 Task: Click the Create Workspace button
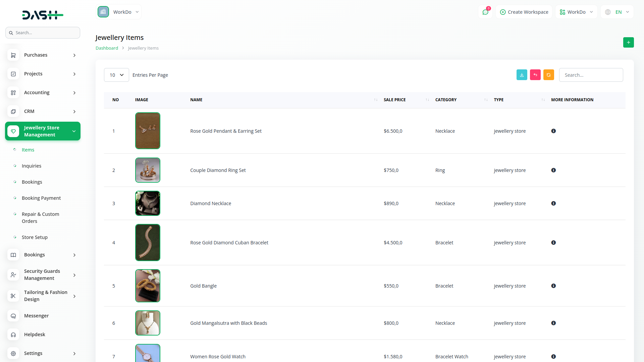[524, 12]
